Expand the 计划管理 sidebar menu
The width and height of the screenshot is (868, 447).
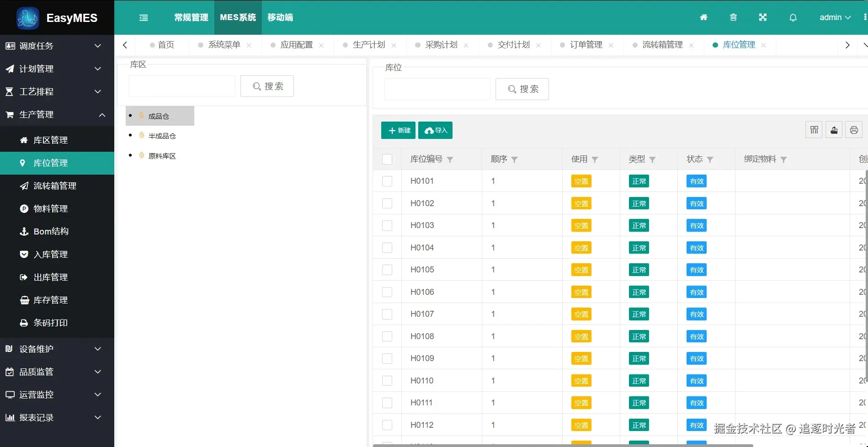[57, 69]
